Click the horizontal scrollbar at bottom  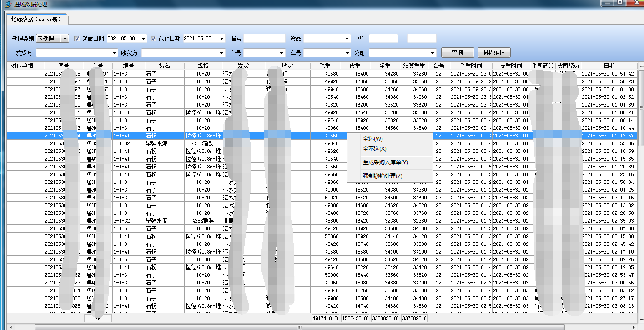point(299,327)
